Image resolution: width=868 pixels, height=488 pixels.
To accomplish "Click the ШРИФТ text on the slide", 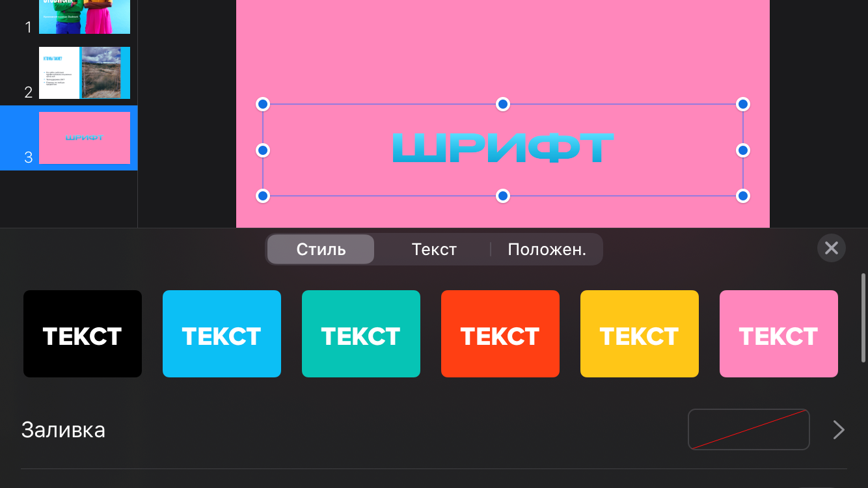I will click(503, 148).
